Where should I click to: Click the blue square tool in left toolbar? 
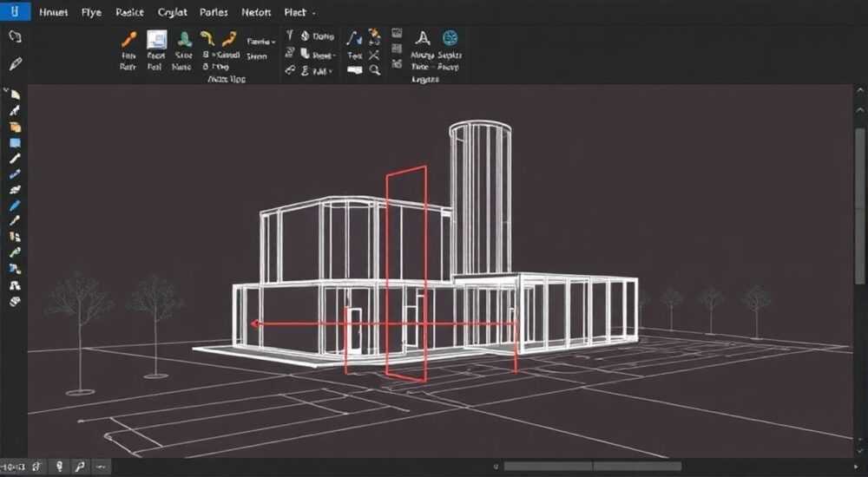pyautogui.click(x=15, y=143)
